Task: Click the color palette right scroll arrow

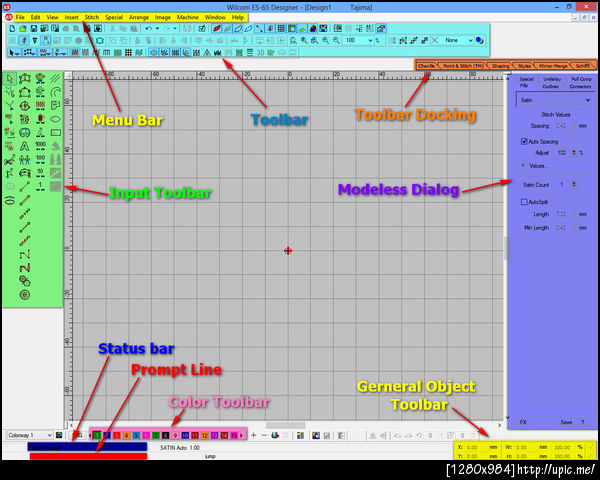Action: pos(241,436)
